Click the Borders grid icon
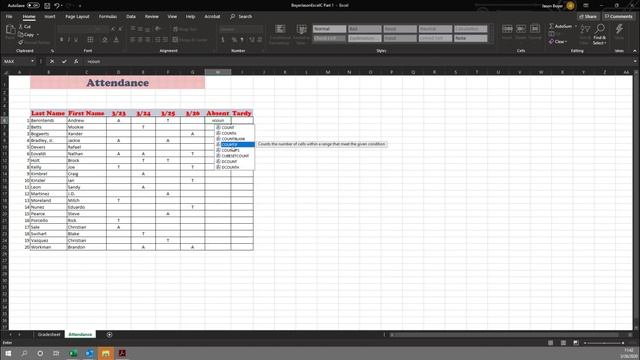This screenshot has width=640, height=360. pyautogui.click(x=90, y=40)
